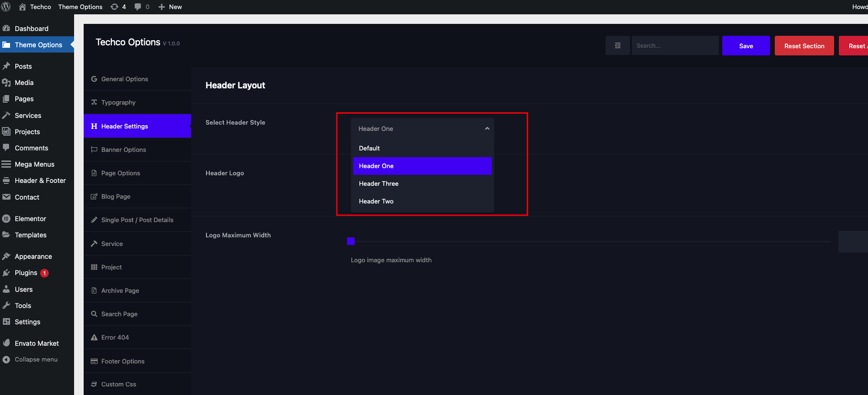This screenshot has width=868, height=395.
Task: Collapse the Header One dropdown arrow
Action: pyautogui.click(x=487, y=128)
